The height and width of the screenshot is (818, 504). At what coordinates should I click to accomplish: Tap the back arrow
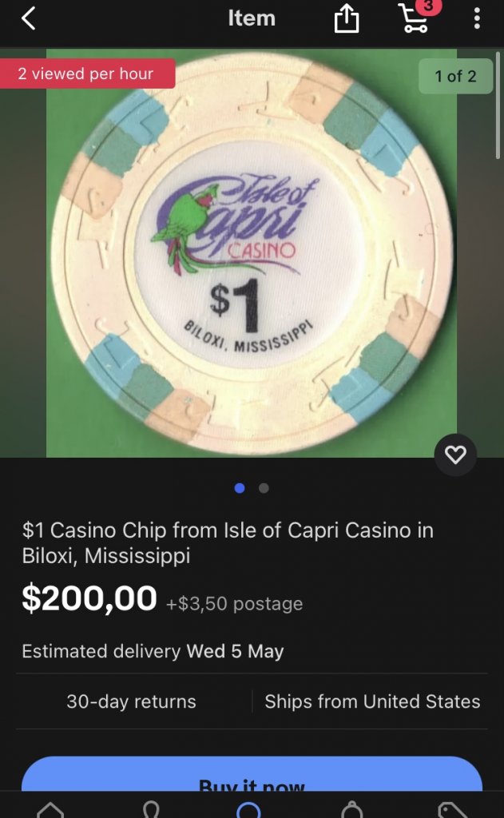pyautogui.click(x=28, y=18)
